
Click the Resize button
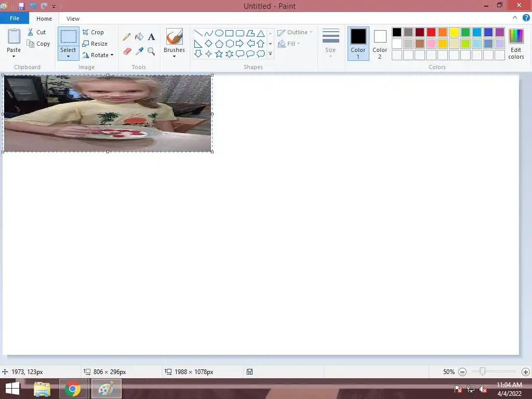coord(95,44)
